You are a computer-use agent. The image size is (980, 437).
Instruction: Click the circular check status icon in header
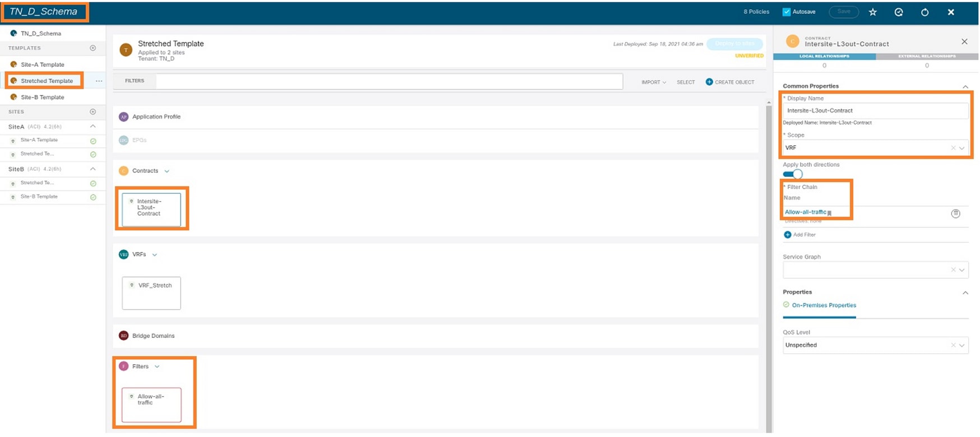[899, 12]
